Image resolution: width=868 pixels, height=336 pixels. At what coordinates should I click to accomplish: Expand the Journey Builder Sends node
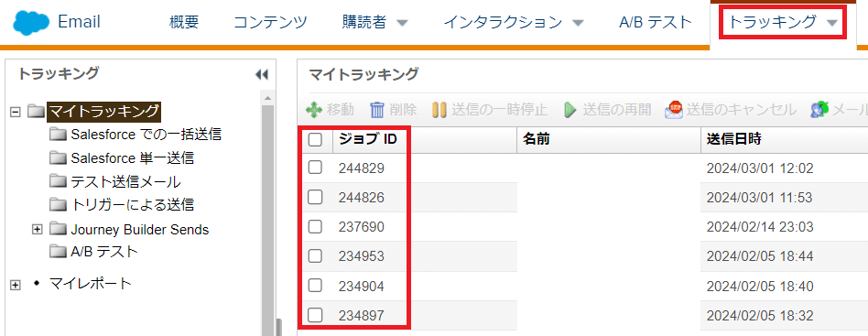38,229
